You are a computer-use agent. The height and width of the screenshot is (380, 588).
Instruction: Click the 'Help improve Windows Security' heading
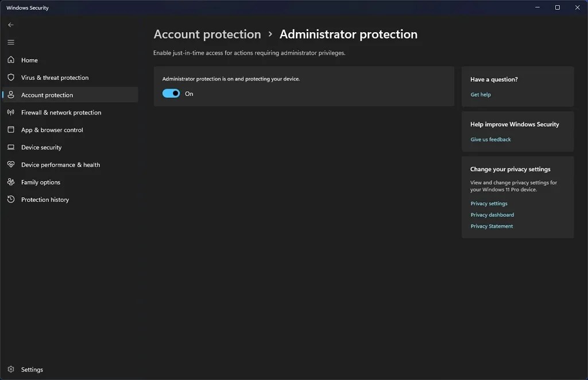point(514,124)
